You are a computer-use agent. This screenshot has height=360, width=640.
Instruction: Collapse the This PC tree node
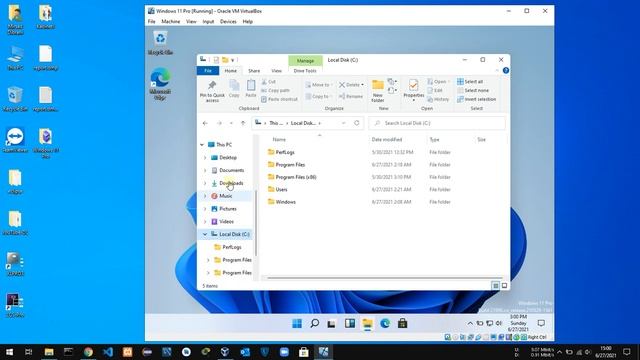[x=202, y=144]
